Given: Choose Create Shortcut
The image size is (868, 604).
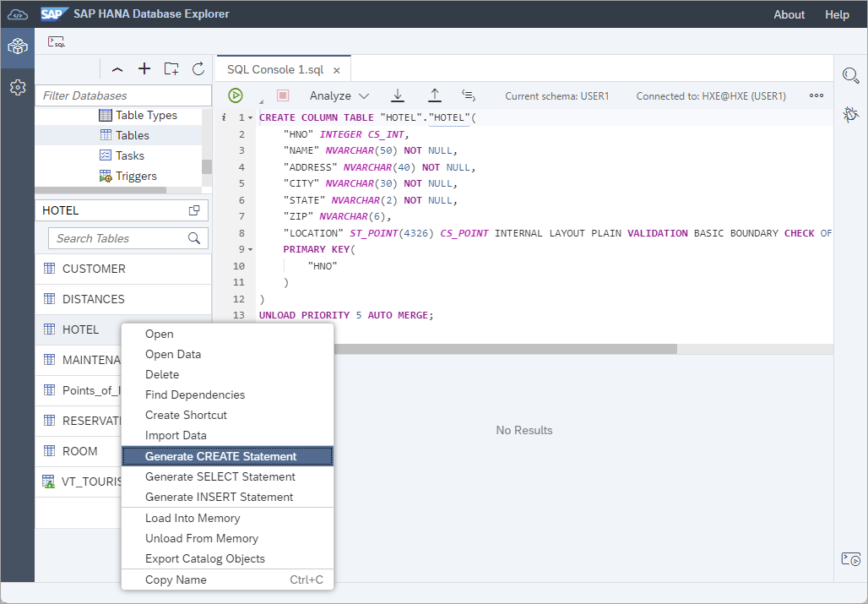Looking at the screenshot, I should (x=227, y=416).
